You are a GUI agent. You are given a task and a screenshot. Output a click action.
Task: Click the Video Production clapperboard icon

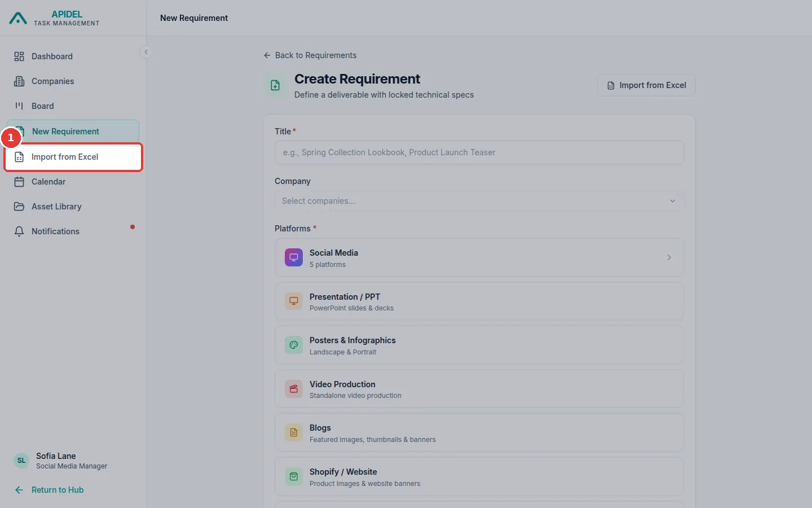294,389
